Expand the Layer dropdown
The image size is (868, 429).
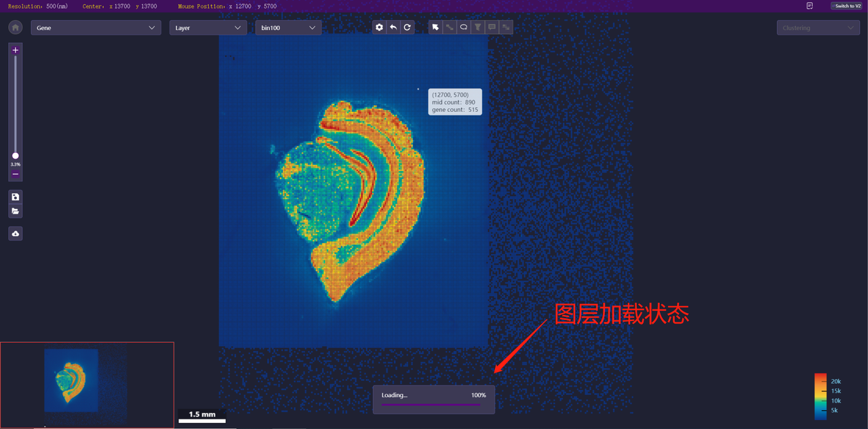point(208,28)
